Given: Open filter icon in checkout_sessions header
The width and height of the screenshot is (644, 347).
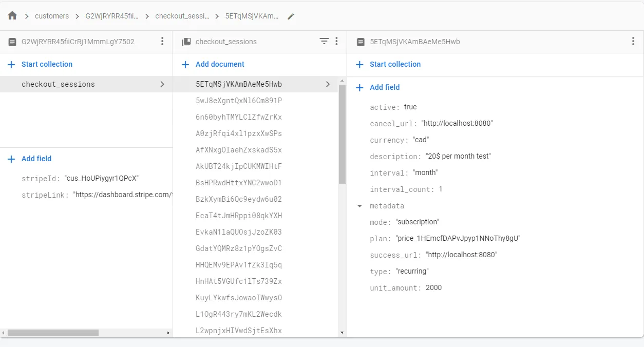Looking at the screenshot, I should (324, 42).
